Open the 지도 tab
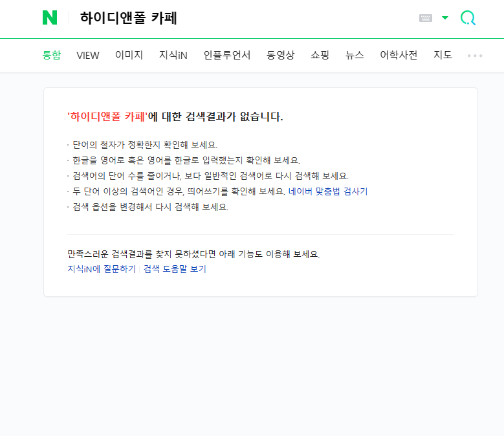This screenshot has height=436, width=504. 443,55
